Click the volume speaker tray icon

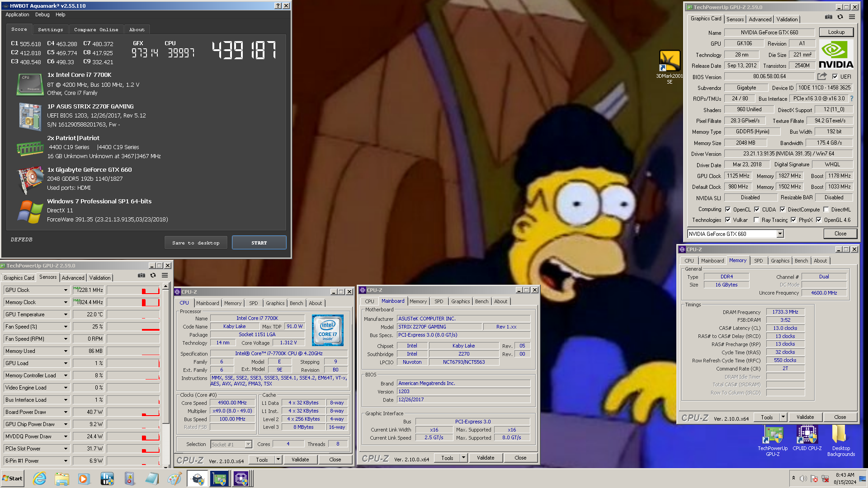coord(803,479)
